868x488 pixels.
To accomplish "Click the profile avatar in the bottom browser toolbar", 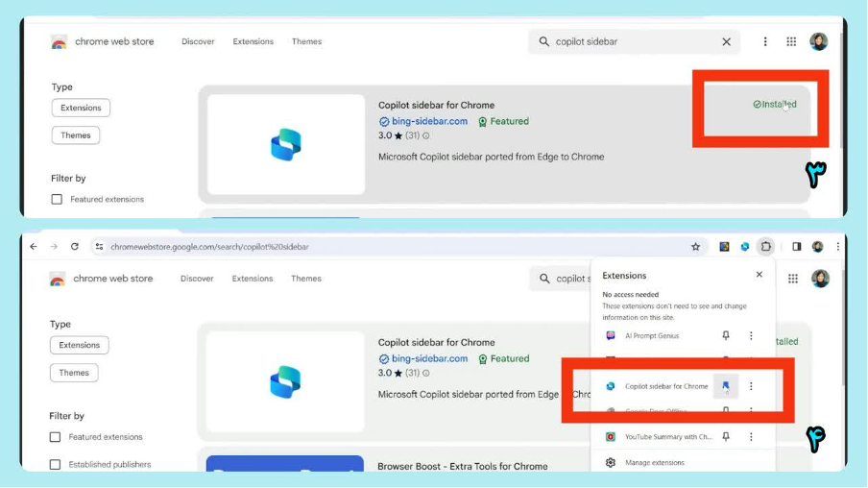I will 818,247.
